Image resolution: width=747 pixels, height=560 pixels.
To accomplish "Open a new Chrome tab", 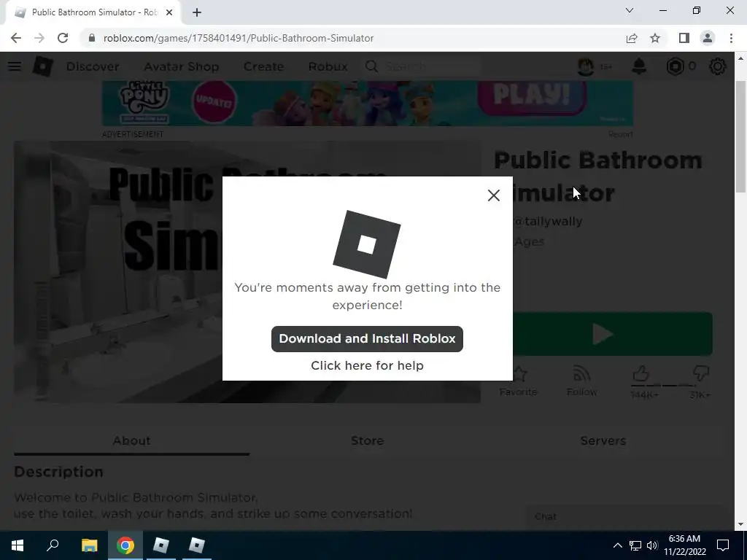I will (x=197, y=13).
